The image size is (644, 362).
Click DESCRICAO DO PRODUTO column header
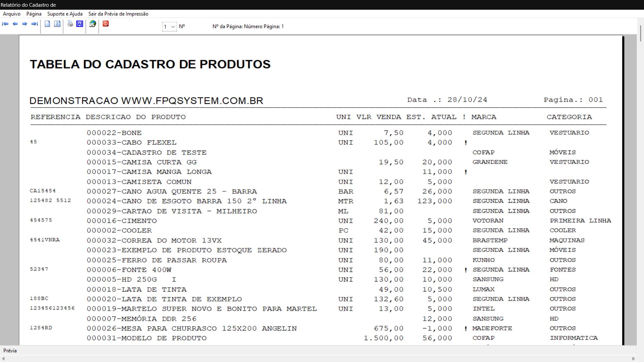click(136, 117)
